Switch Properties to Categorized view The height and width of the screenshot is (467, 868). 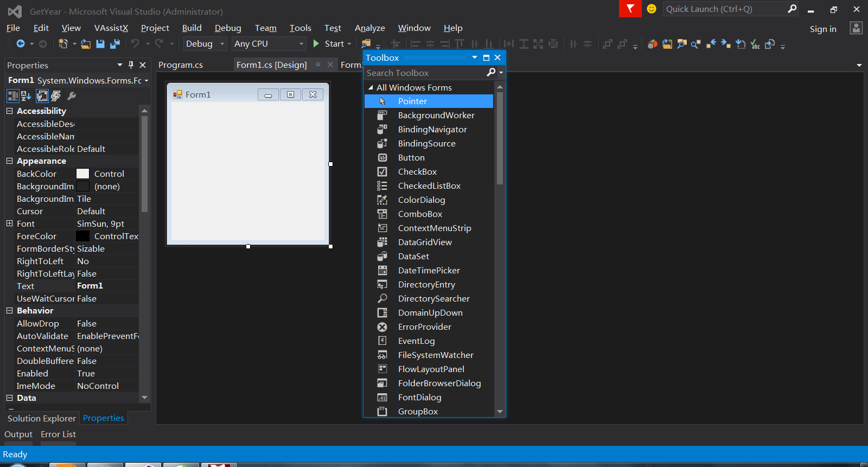click(x=13, y=96)
